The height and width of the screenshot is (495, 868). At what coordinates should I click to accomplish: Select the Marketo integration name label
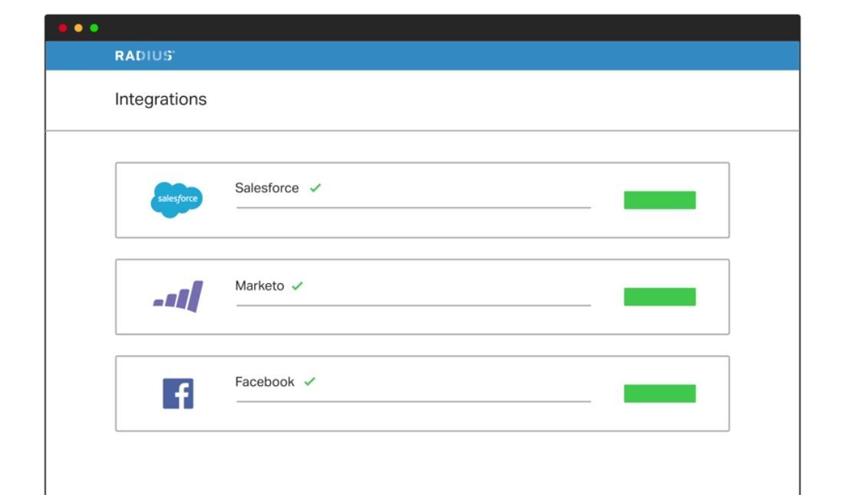coord(259,286)
